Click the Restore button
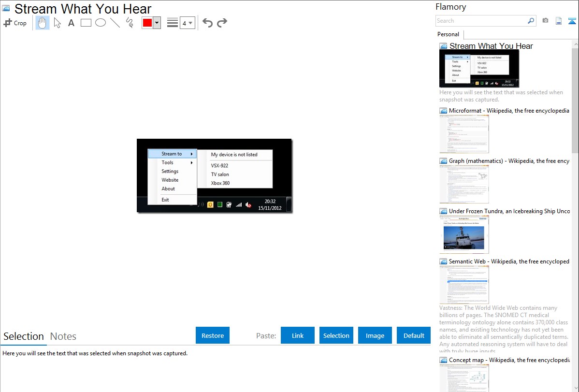 click(x=213, y=335)
